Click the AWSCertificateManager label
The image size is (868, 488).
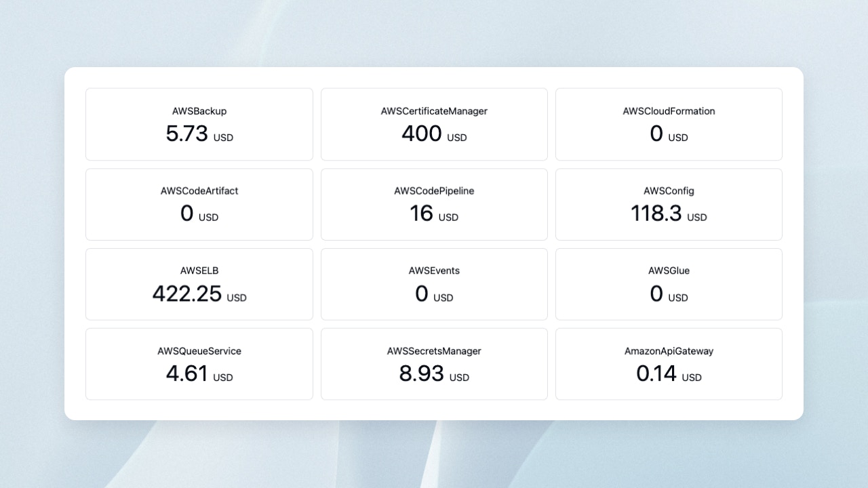(x=434, y=111)
